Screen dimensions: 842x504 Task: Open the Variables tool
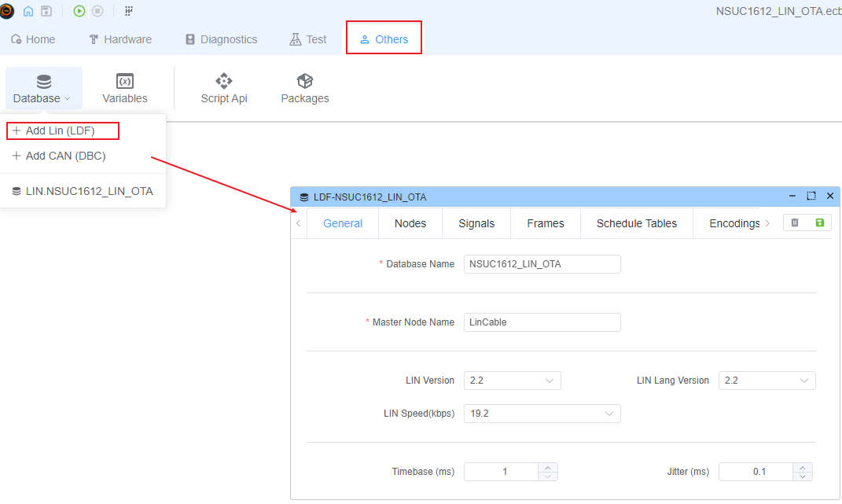pos(125,88)
